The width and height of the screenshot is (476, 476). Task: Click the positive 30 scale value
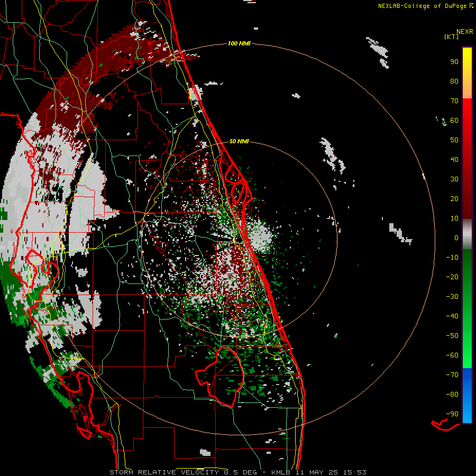[x=454, y=179]
